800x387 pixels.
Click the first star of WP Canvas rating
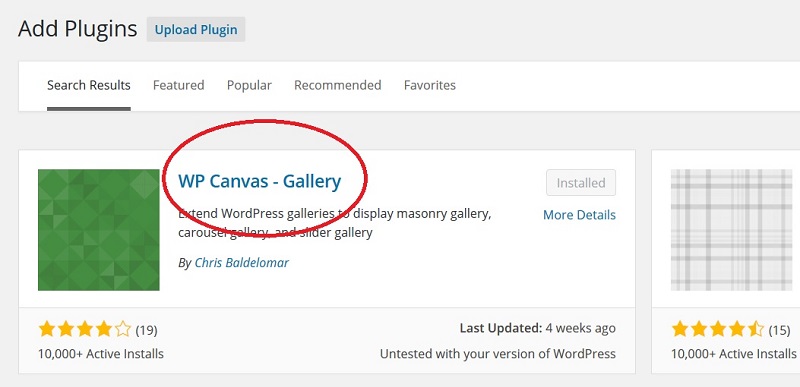46,329
